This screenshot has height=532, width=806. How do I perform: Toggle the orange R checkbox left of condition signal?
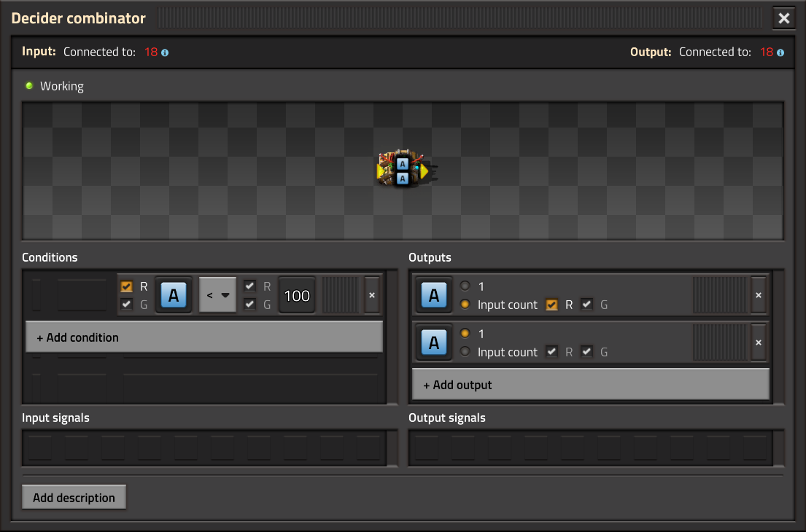[x=127, y=287]
